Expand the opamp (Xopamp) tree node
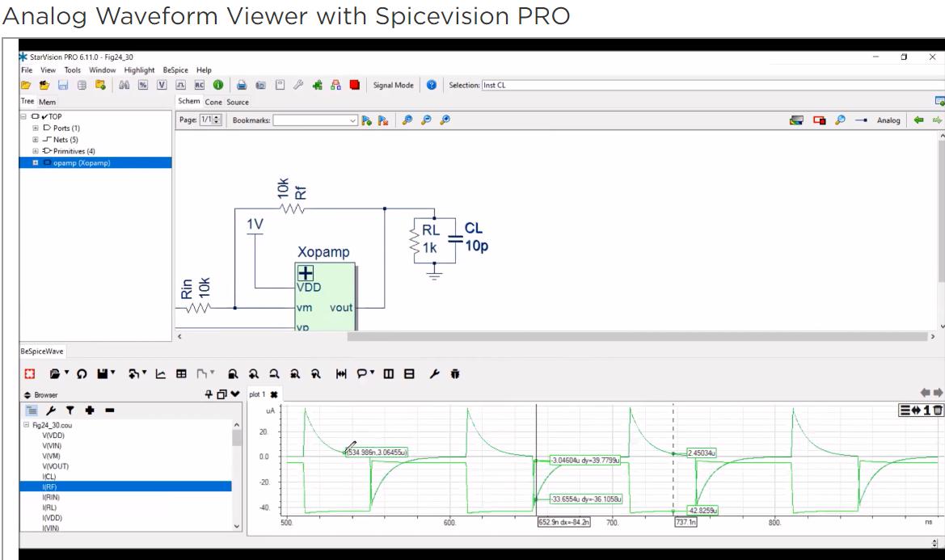The width and height of the screenshot is (945, 560). pos(35,162)
